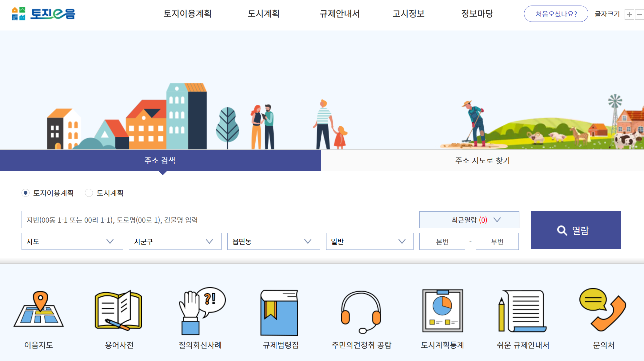Click the 주민의견청취 공람 text link
This screenshot has height=361, width=644.
point(362,345)
